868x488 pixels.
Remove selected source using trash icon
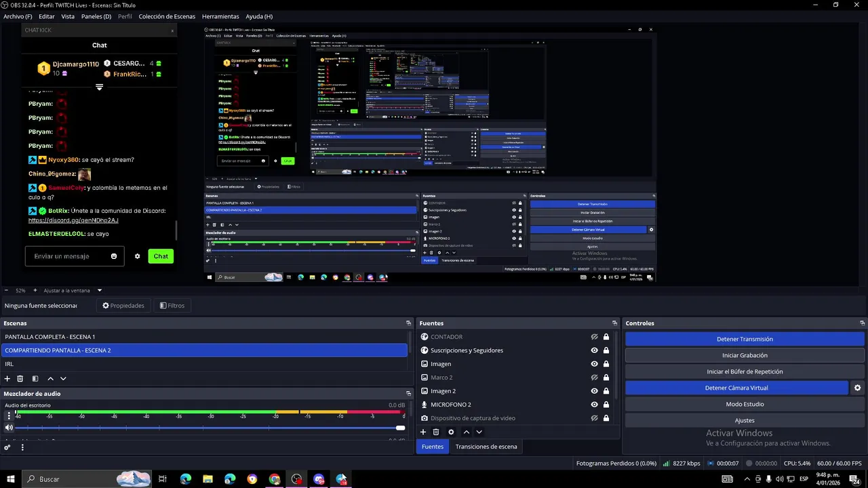[436, 432]
